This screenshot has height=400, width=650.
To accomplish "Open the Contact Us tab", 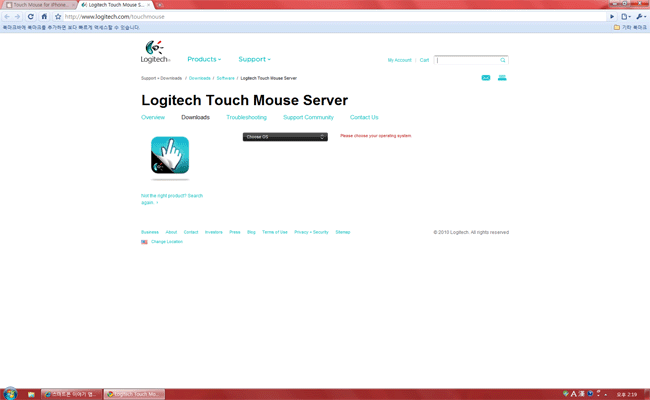I will 364,117.
